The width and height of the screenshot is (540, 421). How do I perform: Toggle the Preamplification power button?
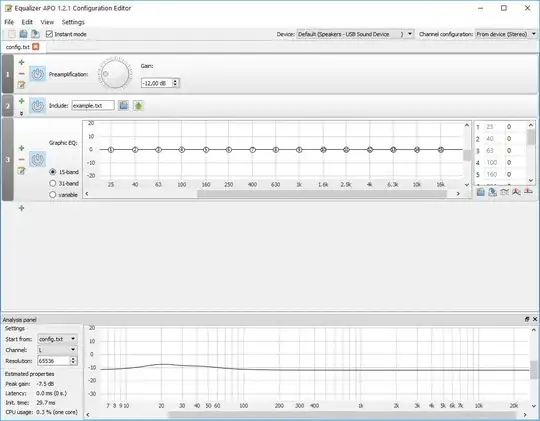37,74
